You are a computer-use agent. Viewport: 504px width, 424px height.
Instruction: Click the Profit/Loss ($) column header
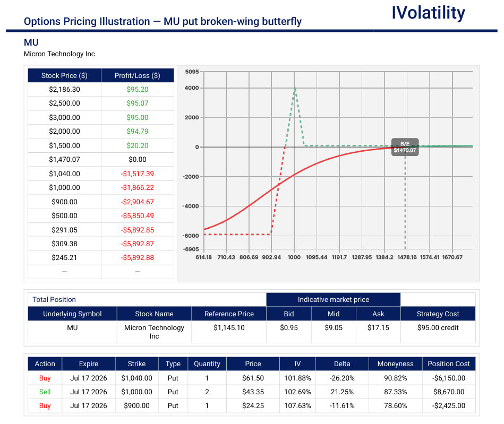click(x=138, y=75)
